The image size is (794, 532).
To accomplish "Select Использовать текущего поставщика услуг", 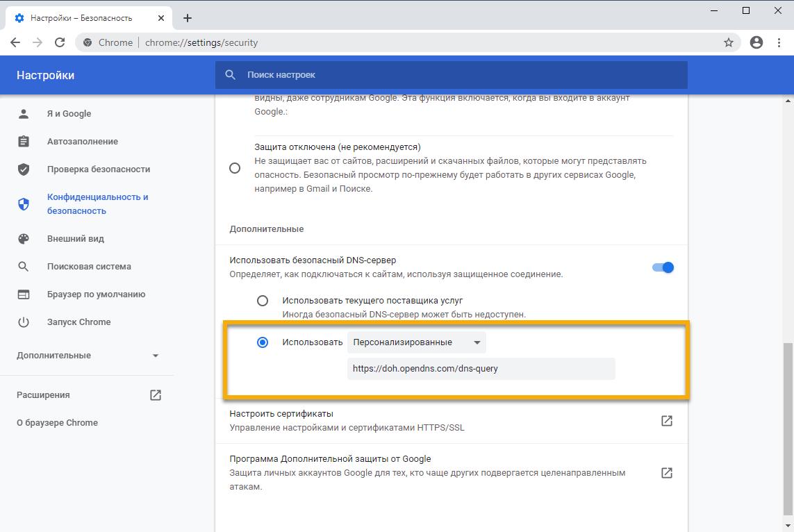I will click(x=263, y=300).
